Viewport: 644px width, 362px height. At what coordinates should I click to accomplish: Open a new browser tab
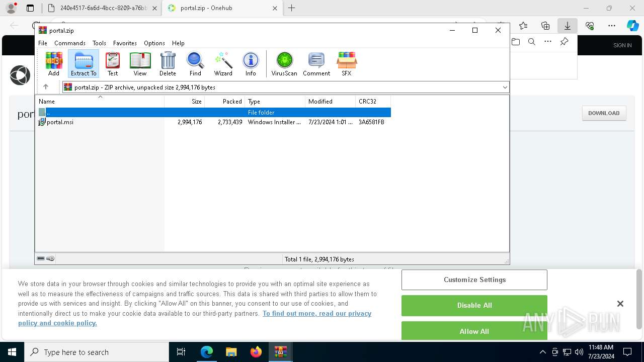292,8
